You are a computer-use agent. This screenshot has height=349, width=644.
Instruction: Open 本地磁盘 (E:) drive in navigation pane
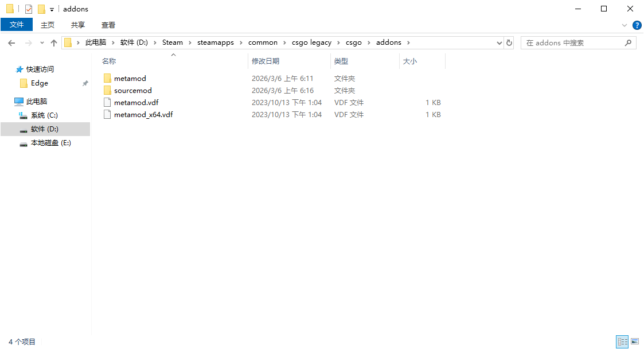pos(51,143)
